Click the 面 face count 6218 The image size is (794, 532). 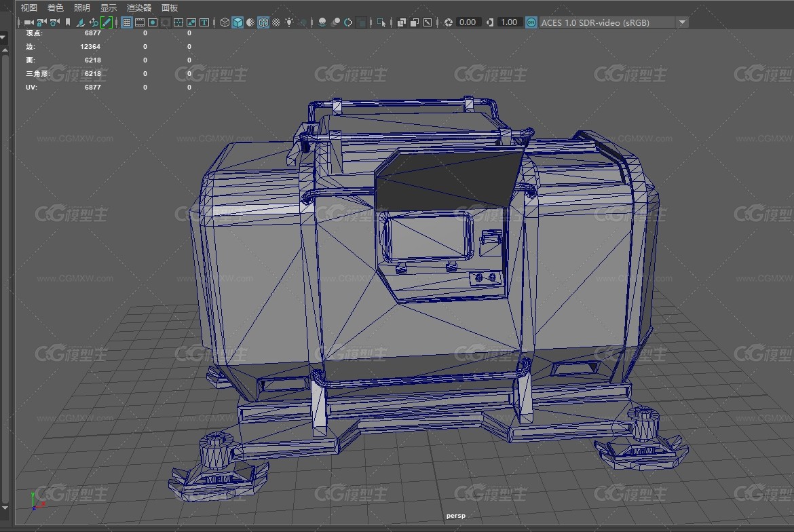(x=93, y=60)
